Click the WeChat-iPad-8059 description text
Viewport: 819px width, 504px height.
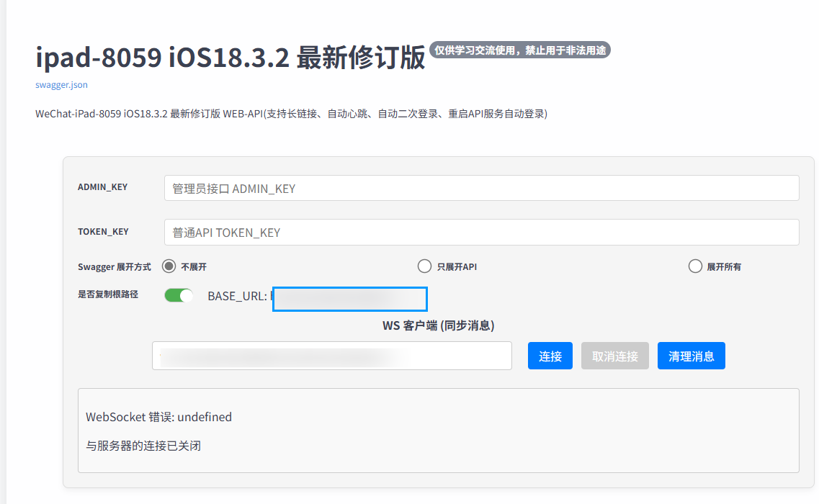tap(291, 114)
